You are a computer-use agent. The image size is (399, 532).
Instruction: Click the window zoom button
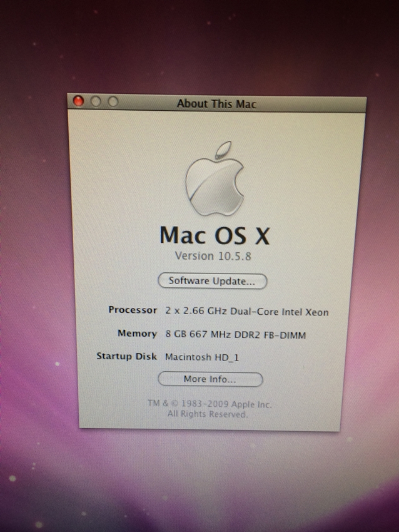click(x=113, y=102)
